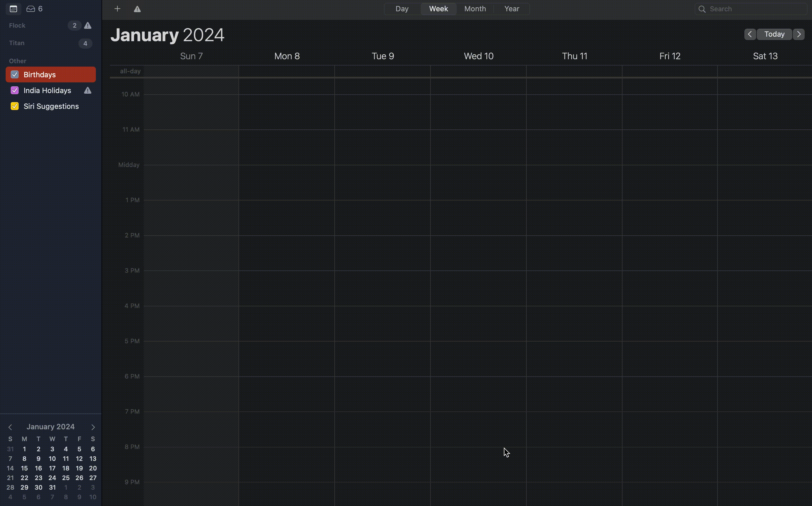812x506 pixels.
Task: Click the all-day slot for Fri 12
Action: point(670,71)
